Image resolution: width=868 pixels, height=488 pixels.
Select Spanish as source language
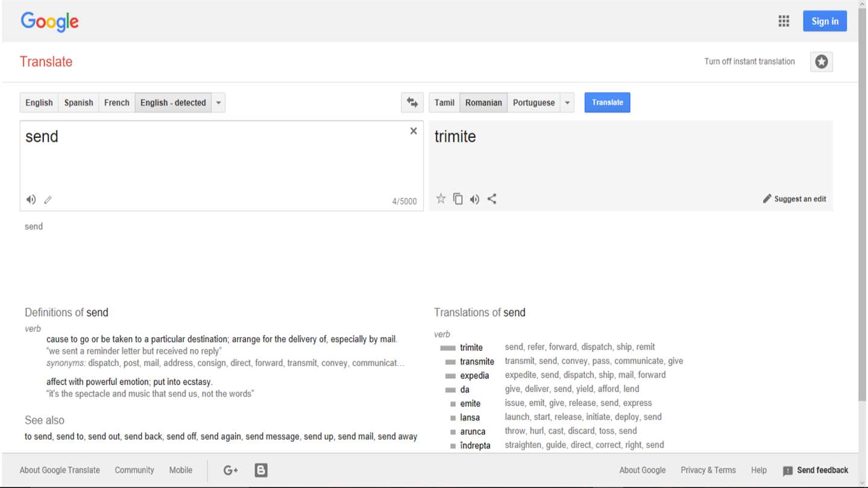79,102
